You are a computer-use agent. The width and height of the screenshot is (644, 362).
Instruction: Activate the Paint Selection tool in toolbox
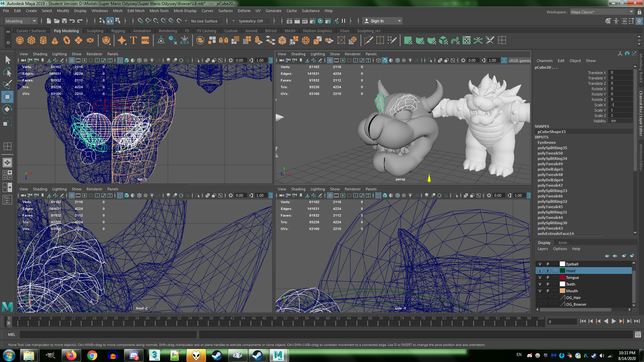tap(7, 84)
